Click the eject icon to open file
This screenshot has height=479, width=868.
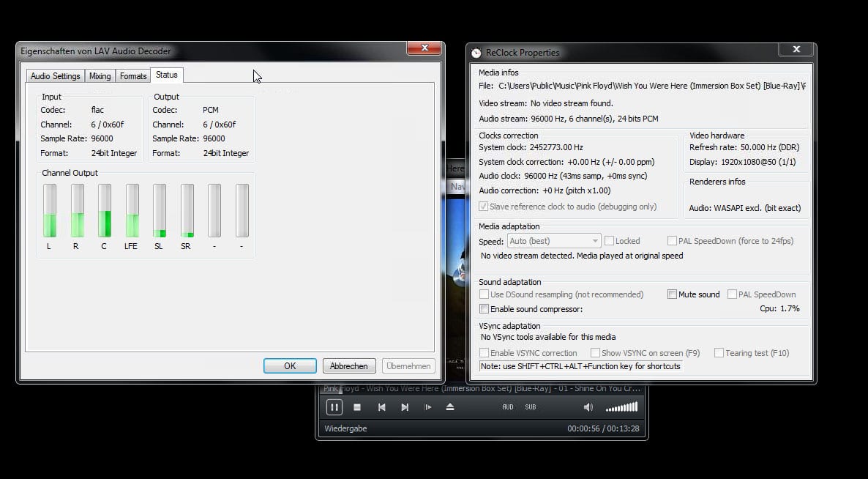coord(450,407)
